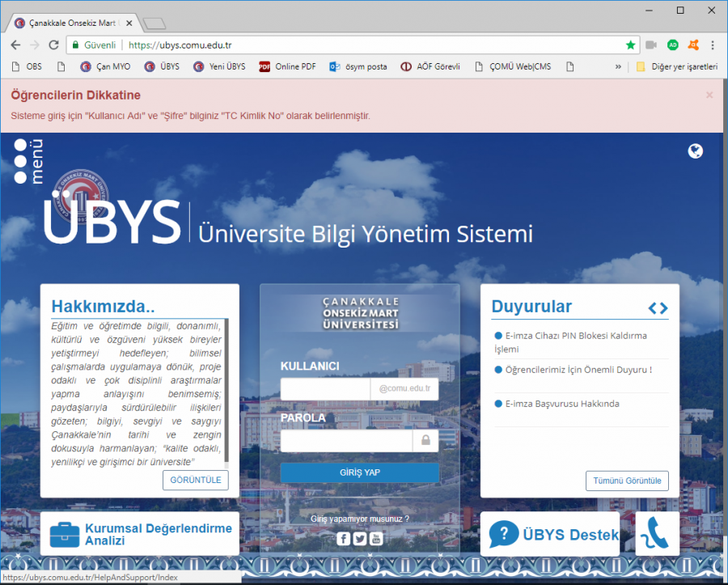Click the PAROLA password input field
The height and width of the screenshot is (585, 728).
(x=346, y=440)
